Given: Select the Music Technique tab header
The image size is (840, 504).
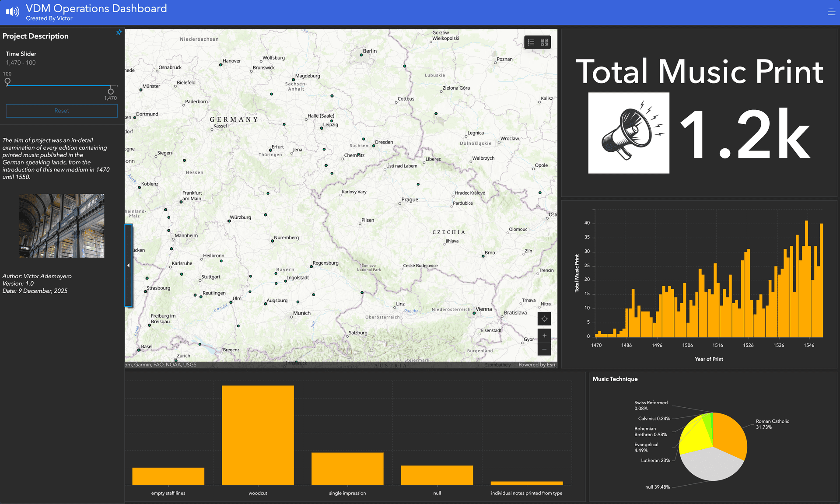Looking at the screenshot, I should [615, 379].
